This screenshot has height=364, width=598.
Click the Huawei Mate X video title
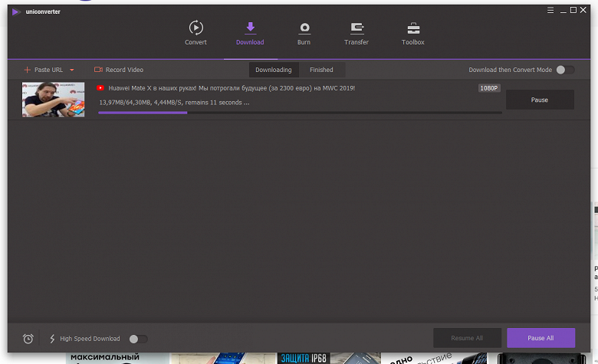tap(232, 88)
